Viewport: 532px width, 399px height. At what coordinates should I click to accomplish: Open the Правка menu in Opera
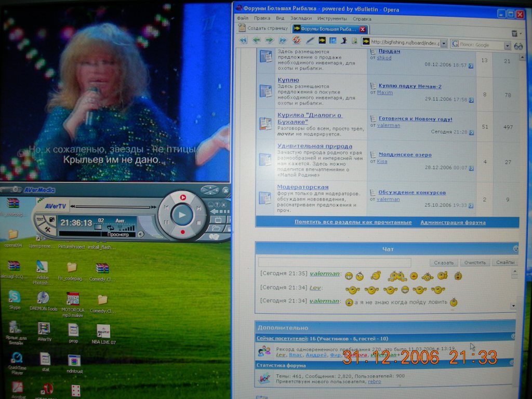point(262,18)
